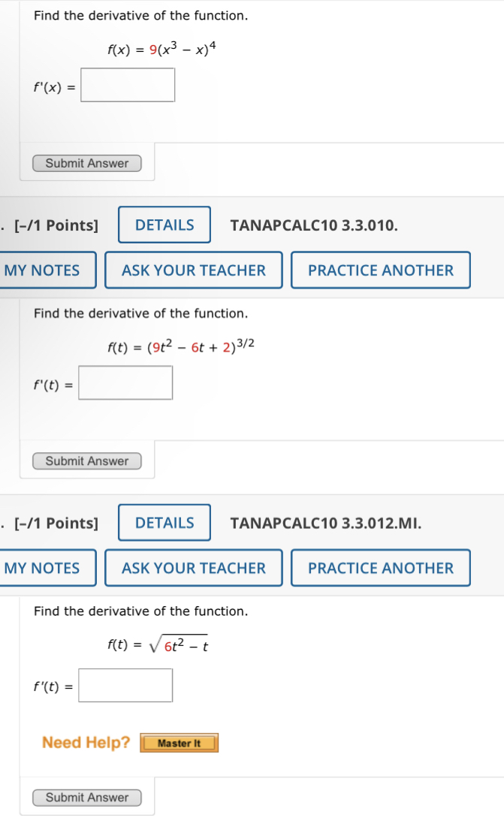The image size is (504, 824).
Task: Submit the answer for f(t) = (9t²−6t+2)^(3/2)
Action: [x=86, y=460]
